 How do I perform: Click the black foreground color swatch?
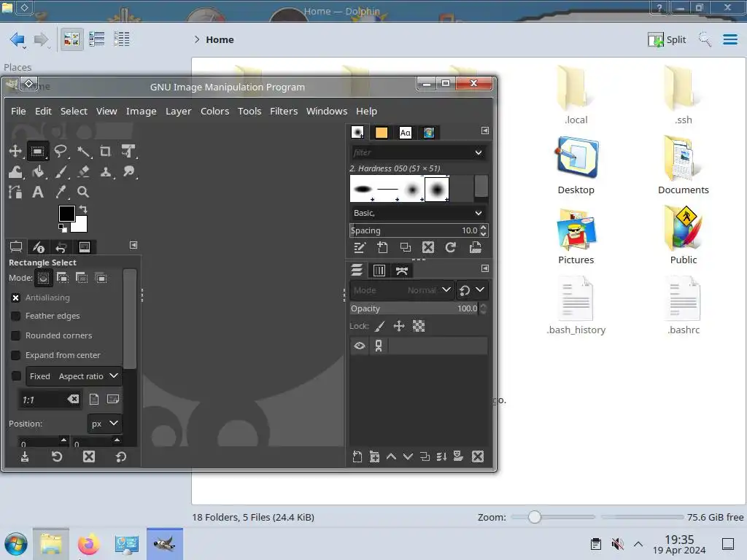click(66, 213)
